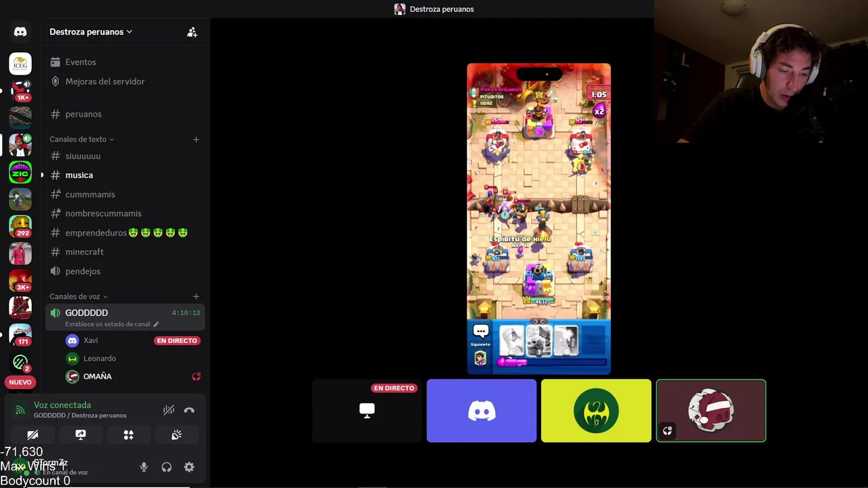This screenshot has height=488, width=868.
Task: Open the ICEG server icon
Action: (20, 64)
